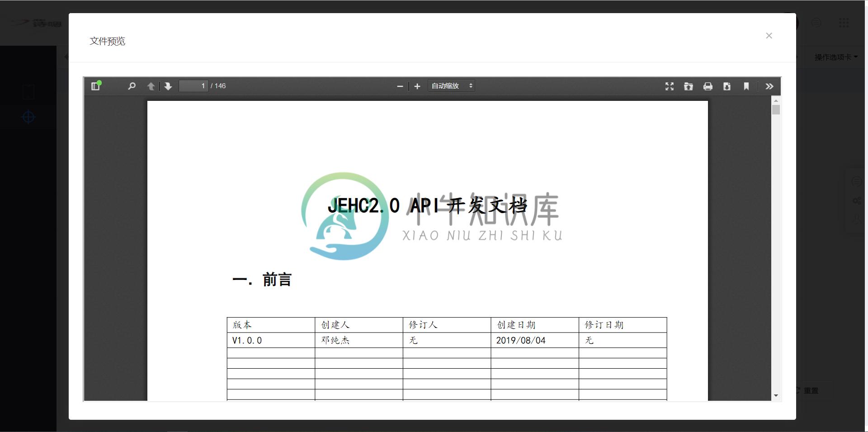Close the 文件预览 dialog

769,35
